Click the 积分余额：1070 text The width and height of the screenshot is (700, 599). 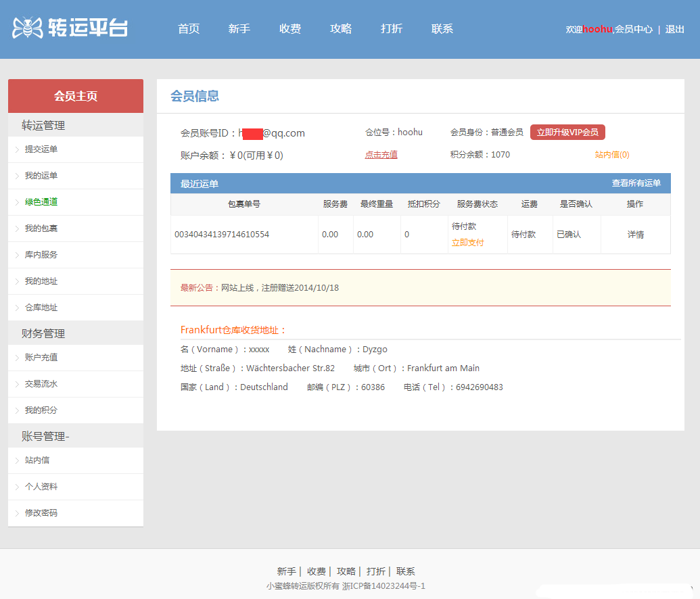[480, 155]
